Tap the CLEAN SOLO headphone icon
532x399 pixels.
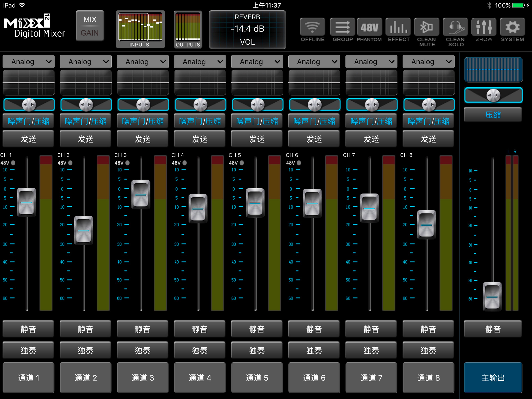pyautogui.click(x=455, y=27)
